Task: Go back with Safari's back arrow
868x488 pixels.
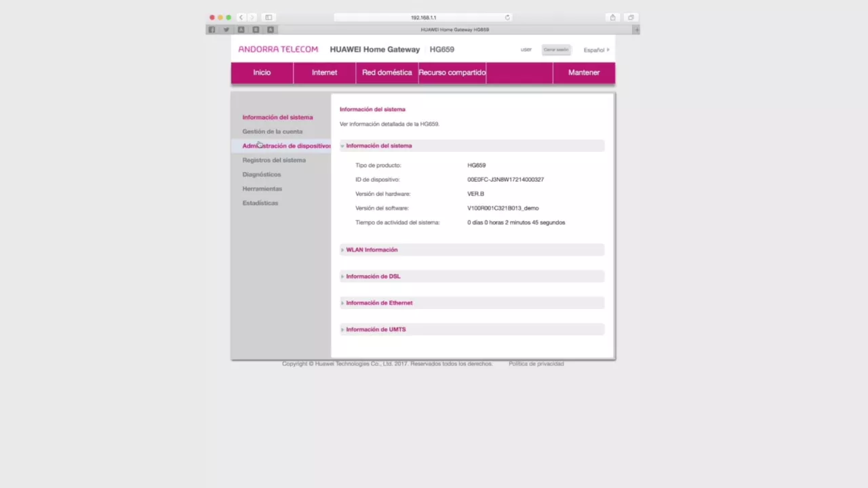Action: tap(241, 18)
